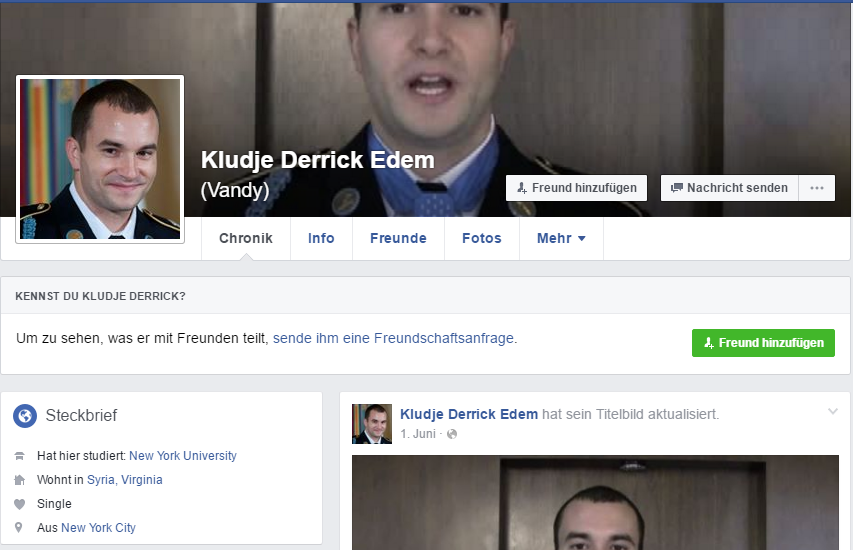Image resolution: width=853 pixels, height=550 pixels.
Task: Switch to the Info tab
Action: [x=321, y=239]
